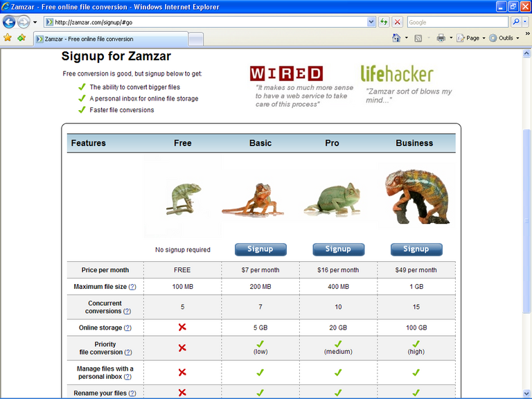Open help (?) for Concurrent conversions

point(127,311)
